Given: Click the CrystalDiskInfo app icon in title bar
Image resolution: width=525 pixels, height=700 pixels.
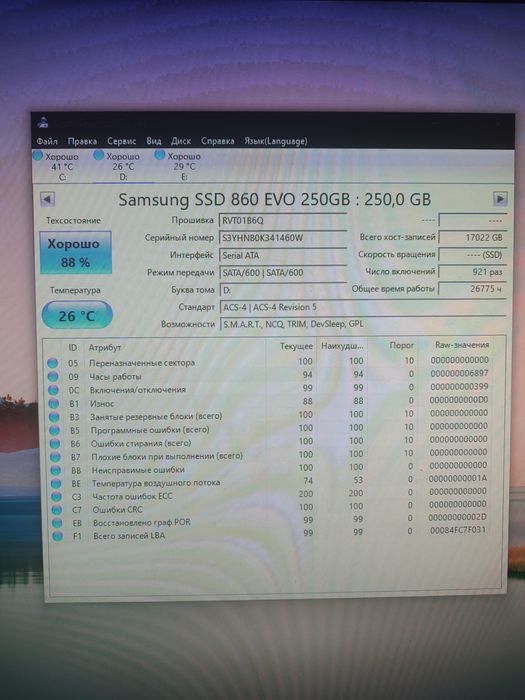Looking at the screenshot, I should click(x=43, y=122).
